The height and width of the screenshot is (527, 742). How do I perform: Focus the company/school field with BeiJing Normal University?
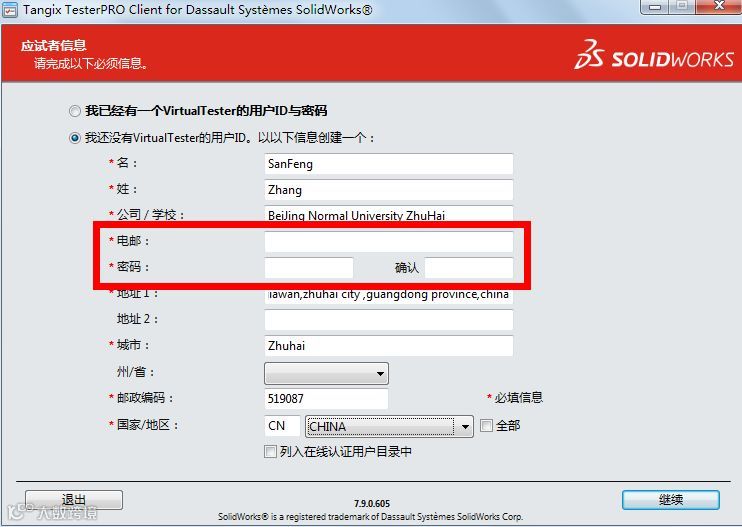click(389, 214)
